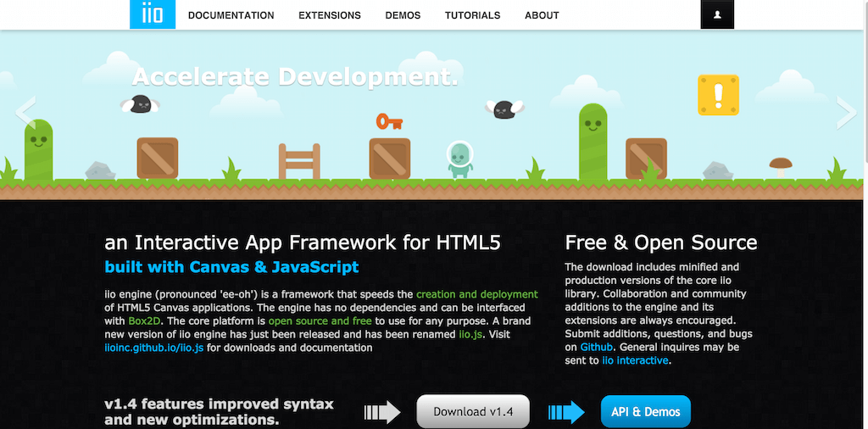Image resolution: width=868 pixels, height=429 pixels.
Task: Click the API & Demos button
Action: 645,412
